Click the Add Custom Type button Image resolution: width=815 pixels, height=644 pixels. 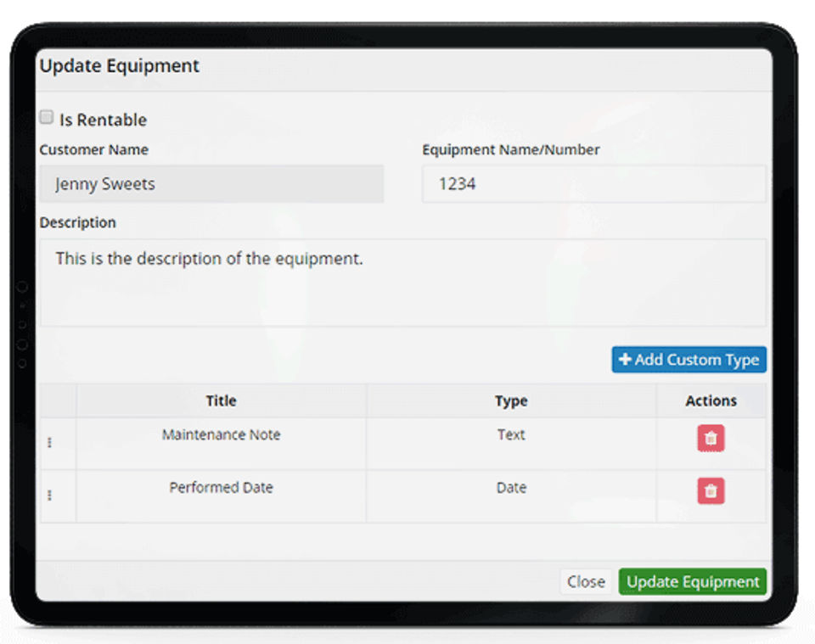(x=689, y=360)
